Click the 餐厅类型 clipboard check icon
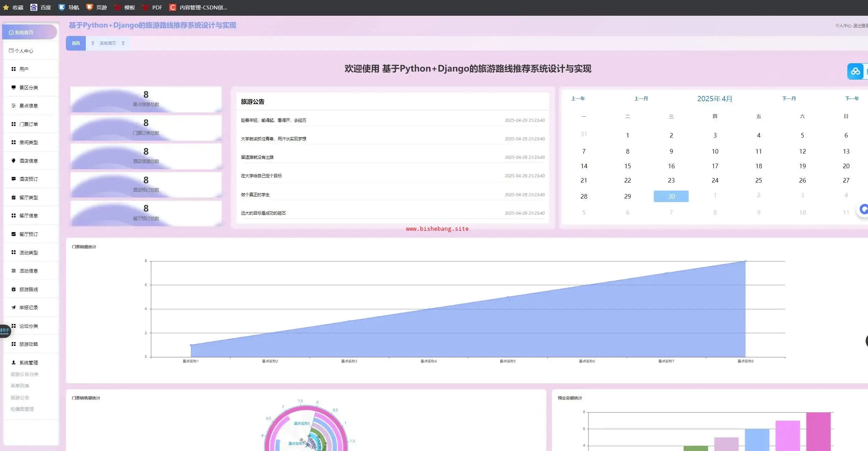This screenshot has width=868, height=451. click(13, 197)
